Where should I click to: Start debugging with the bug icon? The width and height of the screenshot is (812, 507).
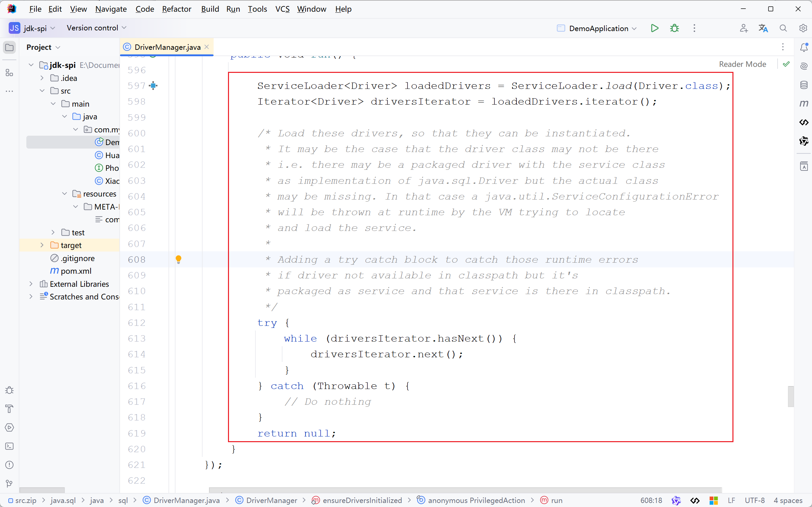point(674,28)
